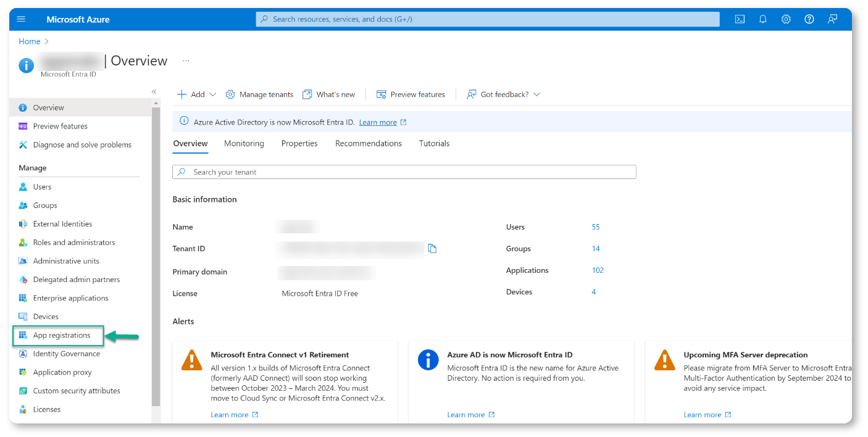Viewport: 868px width, 437px height.
Task: Open Manage tenants
Action: (259, 94)
